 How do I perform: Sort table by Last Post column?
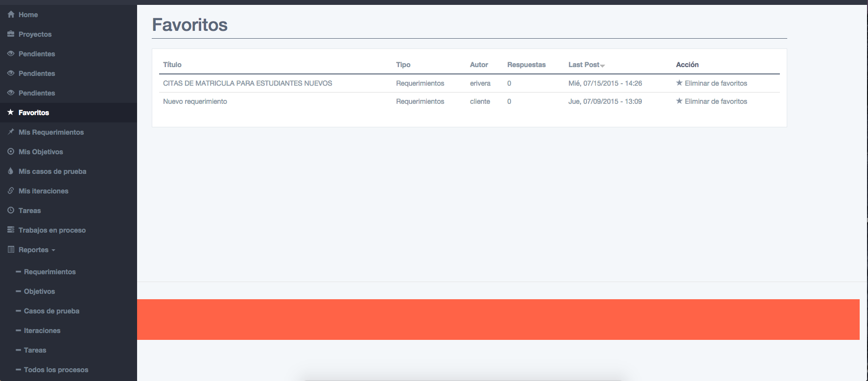click(x=584, y=65)
